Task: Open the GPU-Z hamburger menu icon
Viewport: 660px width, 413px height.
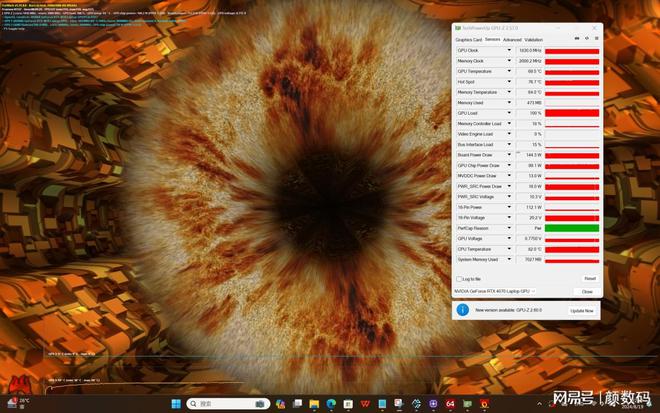Action: click(596, 39)
